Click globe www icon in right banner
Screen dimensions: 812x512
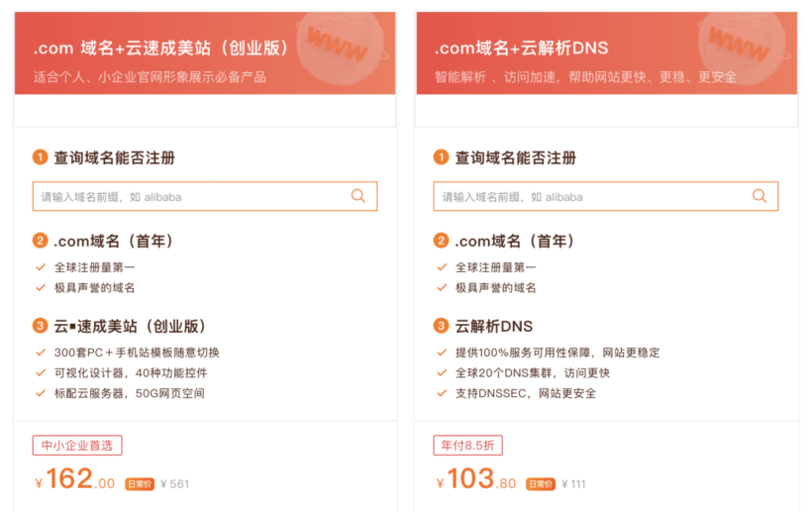(x=743, y=48)
